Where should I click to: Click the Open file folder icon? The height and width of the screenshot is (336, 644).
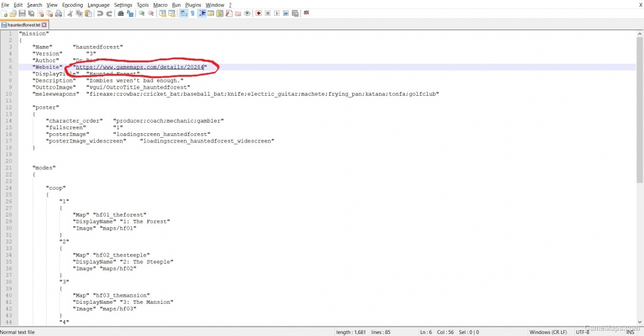[13, 14]
